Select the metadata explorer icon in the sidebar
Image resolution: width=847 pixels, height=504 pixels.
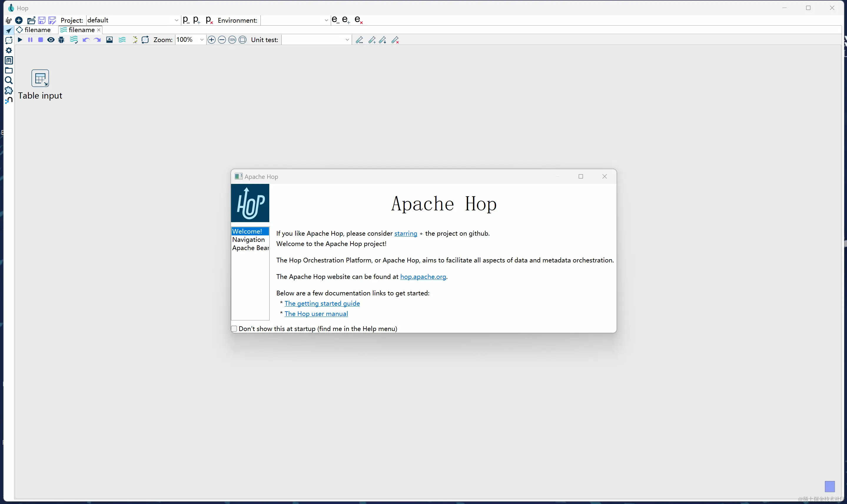[9, 60]
